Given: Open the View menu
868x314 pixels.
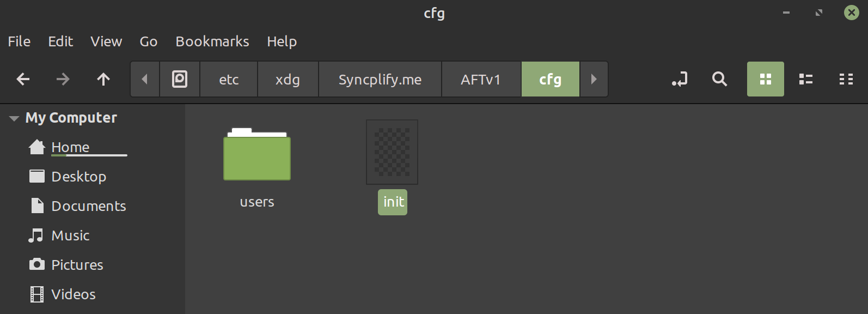Looking at the screenshot, I should [x=106, y=41].
